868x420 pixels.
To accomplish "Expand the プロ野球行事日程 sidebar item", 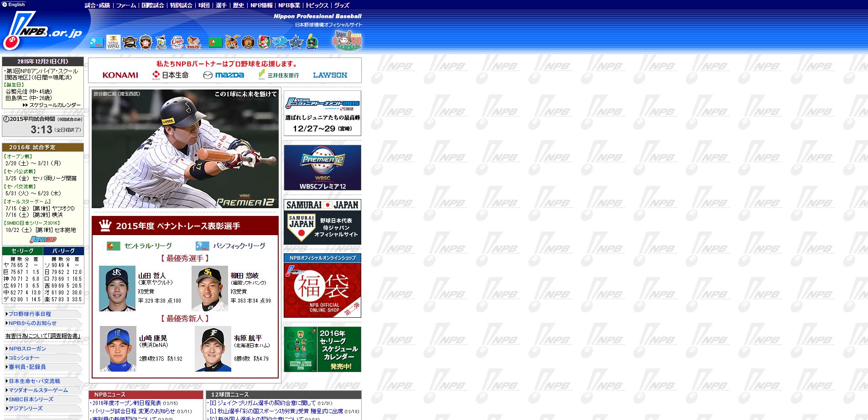I will pyautogui.click(x=30, y=314).
